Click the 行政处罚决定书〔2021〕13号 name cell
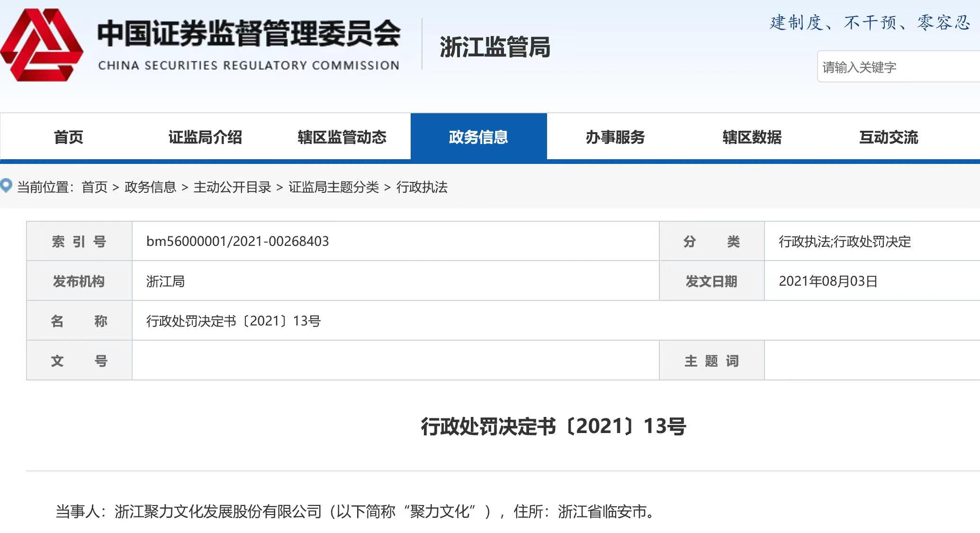Image resolution: width=980 pixels, height=533 pixels. [x=233, y=321]
